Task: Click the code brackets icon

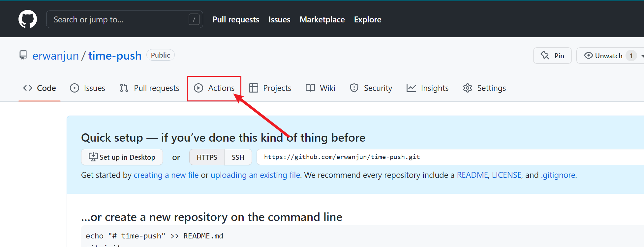Action: tap(28, 88)
